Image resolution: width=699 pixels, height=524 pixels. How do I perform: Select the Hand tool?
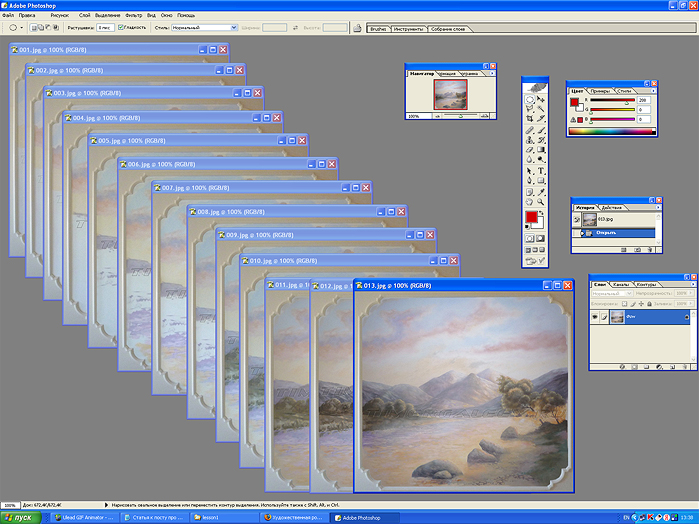(530, 201)
